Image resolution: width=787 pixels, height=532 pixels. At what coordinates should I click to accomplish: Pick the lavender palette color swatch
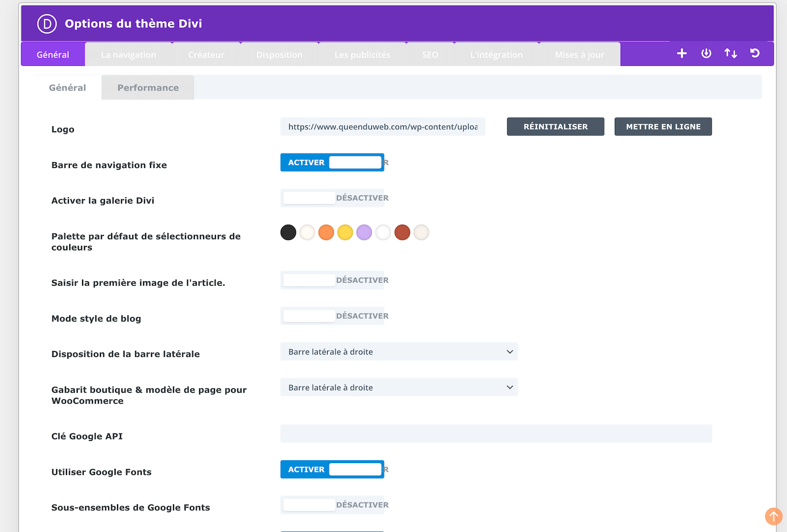pos(364,232)
